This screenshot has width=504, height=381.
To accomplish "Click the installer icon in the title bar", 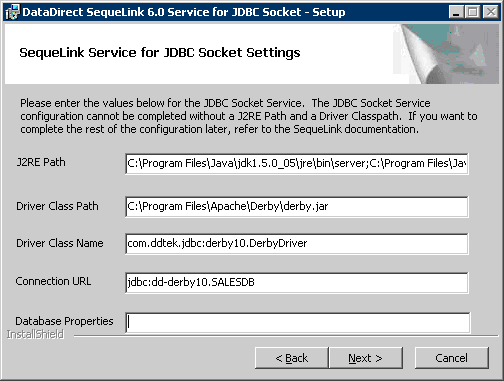I will tap(12, 12).
